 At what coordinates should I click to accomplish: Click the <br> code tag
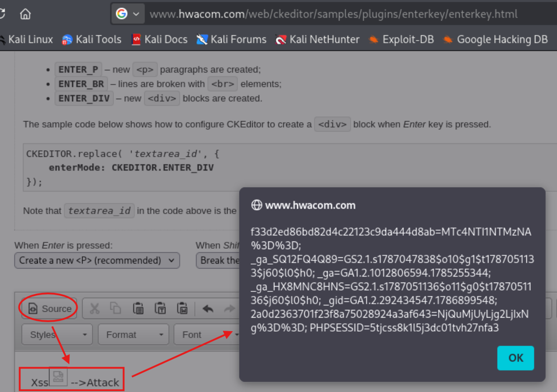click(x=223, y=84)
